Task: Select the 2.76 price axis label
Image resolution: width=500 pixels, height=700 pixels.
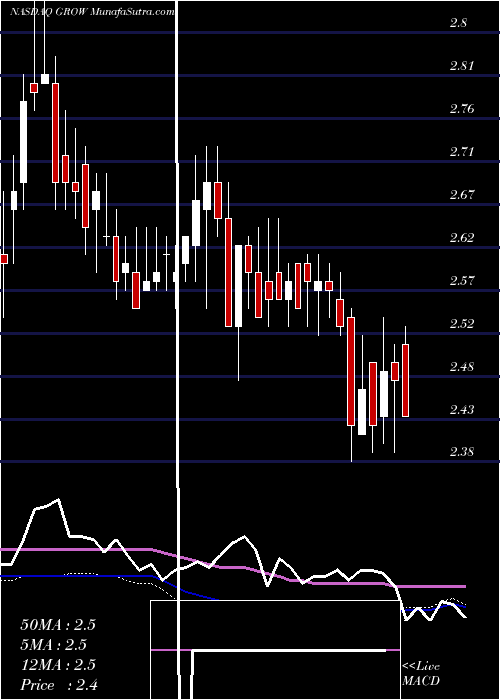Action: (461, 109)
